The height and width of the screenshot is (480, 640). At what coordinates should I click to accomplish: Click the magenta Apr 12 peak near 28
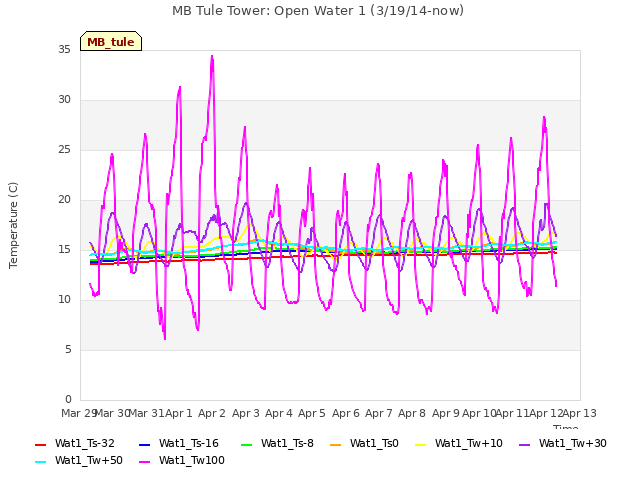tap(544, 118)
